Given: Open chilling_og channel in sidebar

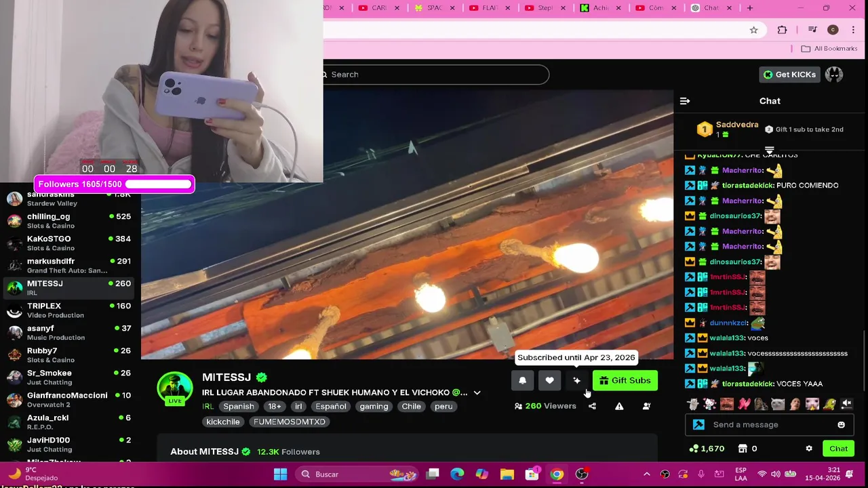Looking at the screenshot, I should (x=68, y=221).
